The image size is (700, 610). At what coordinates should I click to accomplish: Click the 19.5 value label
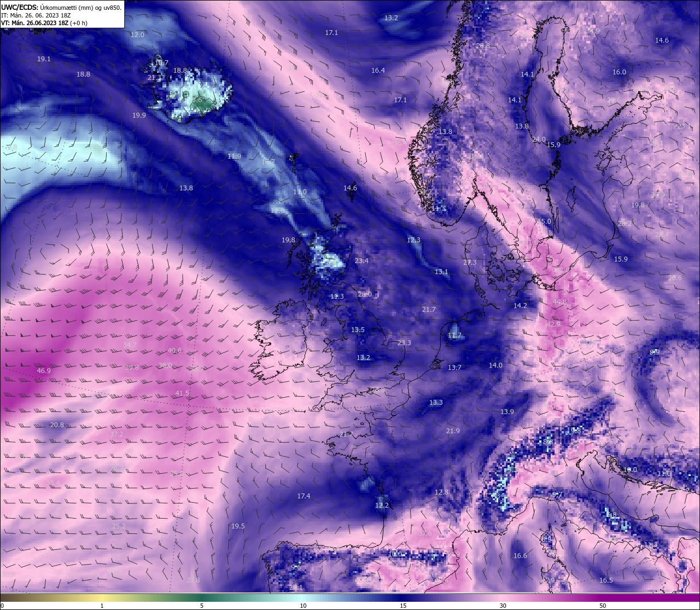[x=238, y=526]
